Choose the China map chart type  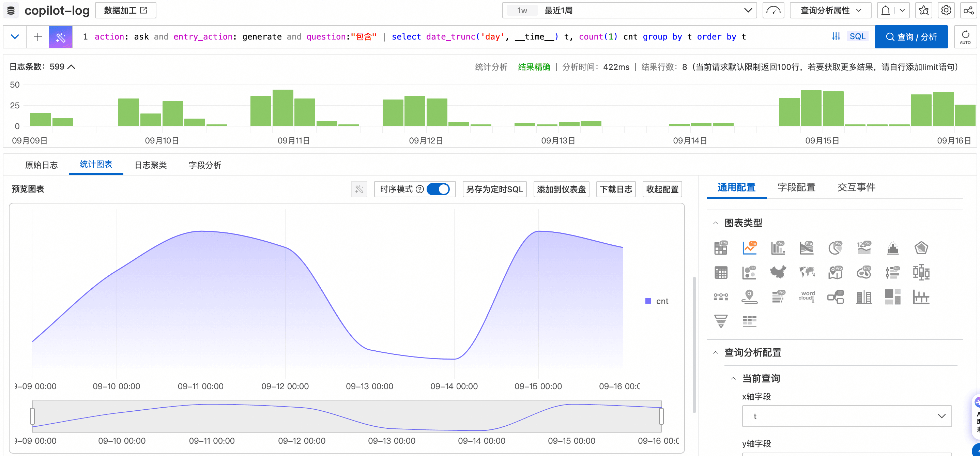click(778, 273)
